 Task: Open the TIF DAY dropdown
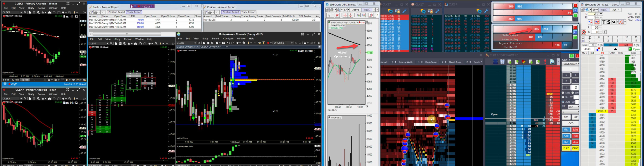573,107
